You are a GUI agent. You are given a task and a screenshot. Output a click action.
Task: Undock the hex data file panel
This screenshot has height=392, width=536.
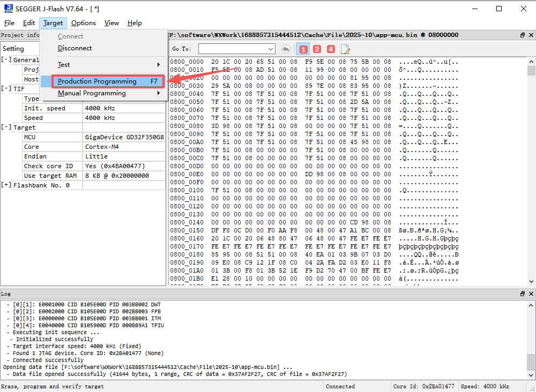pyautogui.click(x=523, y=35)
